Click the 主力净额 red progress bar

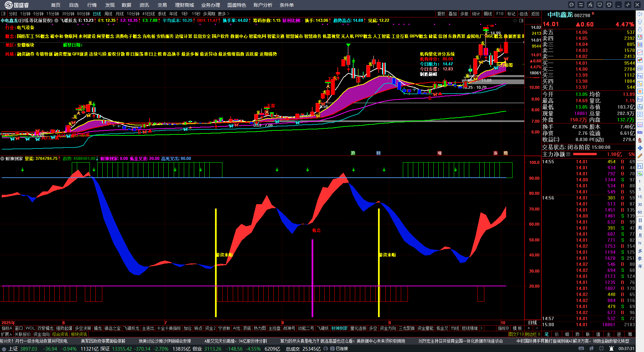point(585,154)
